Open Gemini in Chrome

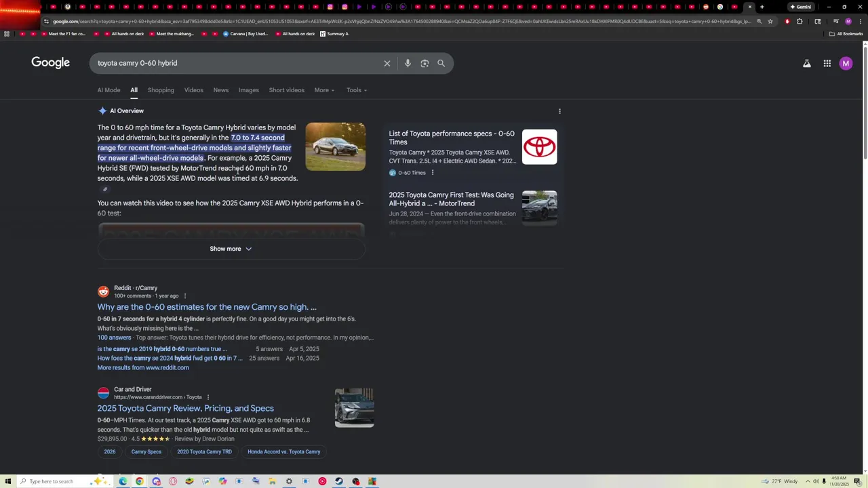point(801,7)
